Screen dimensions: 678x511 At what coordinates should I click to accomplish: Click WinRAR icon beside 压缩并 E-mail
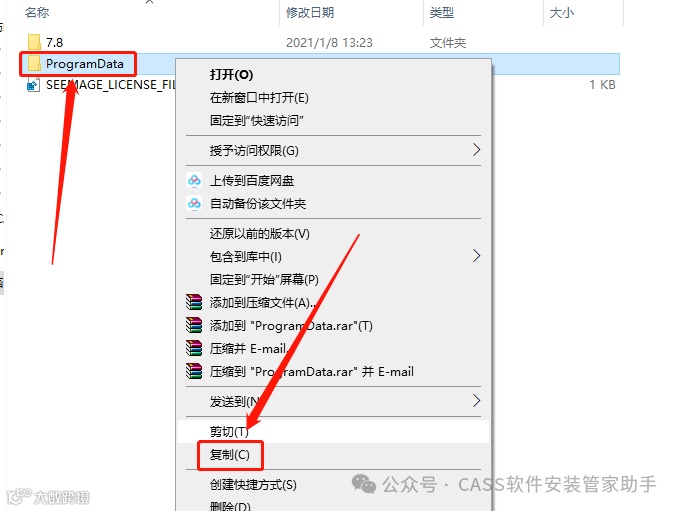click(x=194, y=348)
